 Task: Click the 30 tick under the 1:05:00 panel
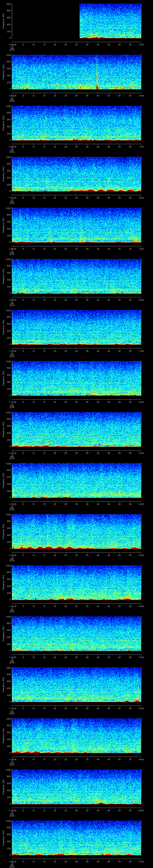coord(77,96)
